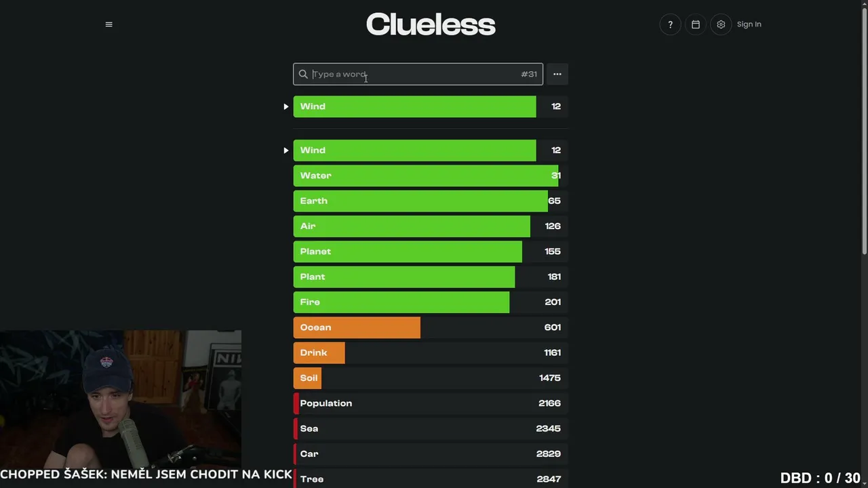Click the Population guess row

[431, 403]
